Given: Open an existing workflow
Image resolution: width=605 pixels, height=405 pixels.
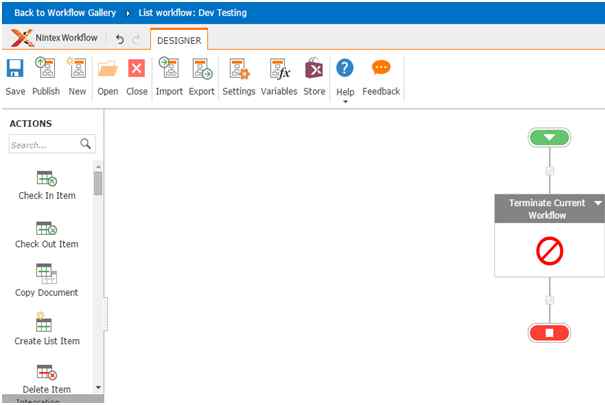Looking at the screenshot, I should pyautogui.click(x=108, y=76).
